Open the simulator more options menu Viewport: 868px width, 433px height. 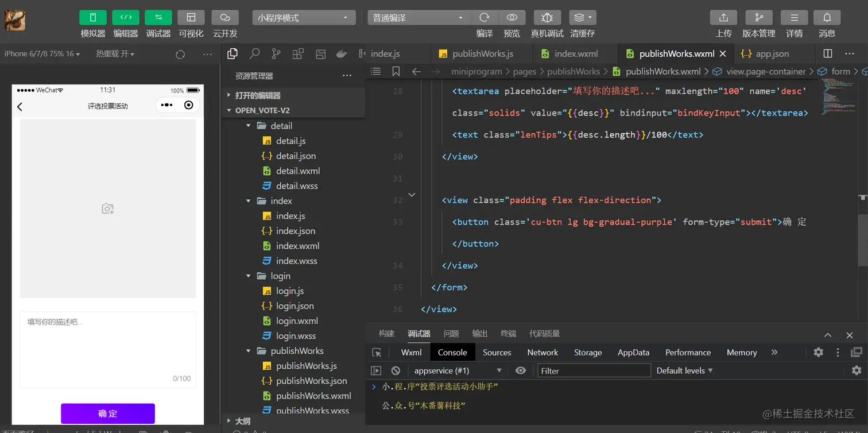(208, 55)
